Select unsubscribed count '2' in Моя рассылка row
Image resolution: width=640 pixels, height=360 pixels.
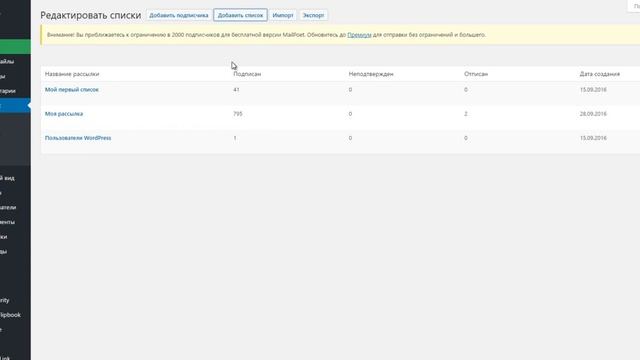point(466,114)
